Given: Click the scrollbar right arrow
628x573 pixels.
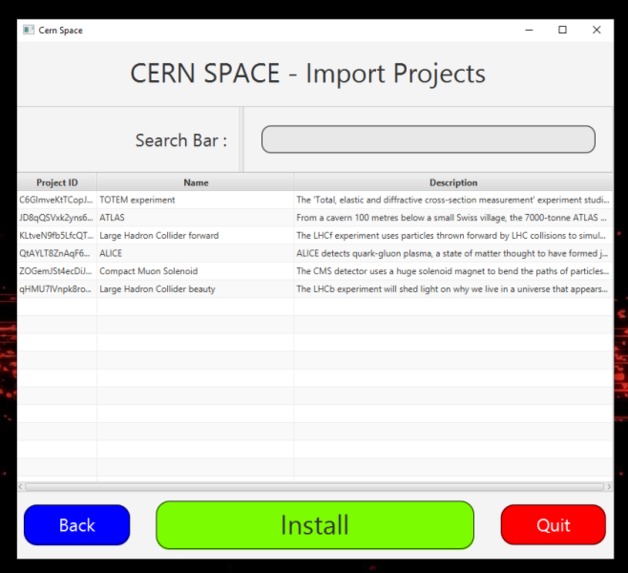Looking at the screenshot, I should 609,487.
